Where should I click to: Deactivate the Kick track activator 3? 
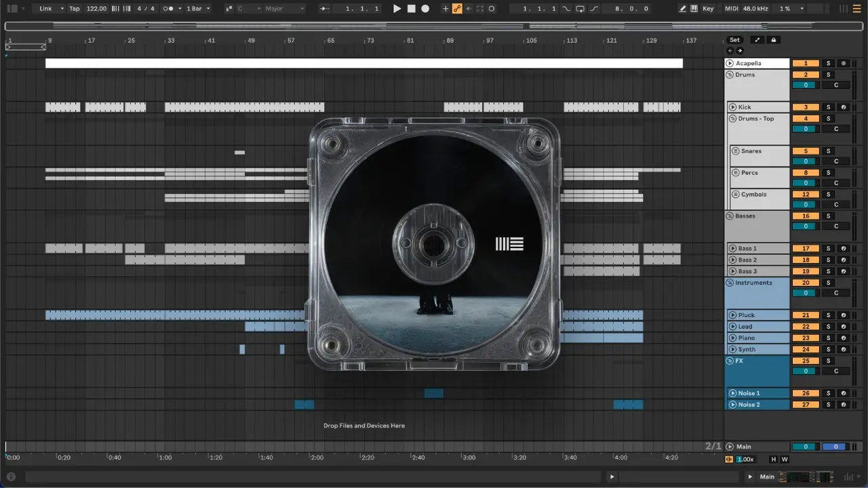(806, 107)
